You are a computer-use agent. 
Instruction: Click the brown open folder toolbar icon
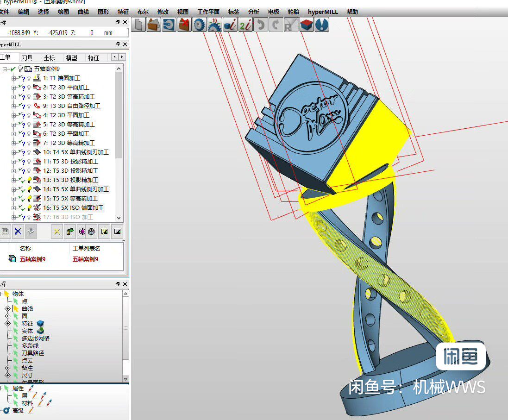pos(154,25)
